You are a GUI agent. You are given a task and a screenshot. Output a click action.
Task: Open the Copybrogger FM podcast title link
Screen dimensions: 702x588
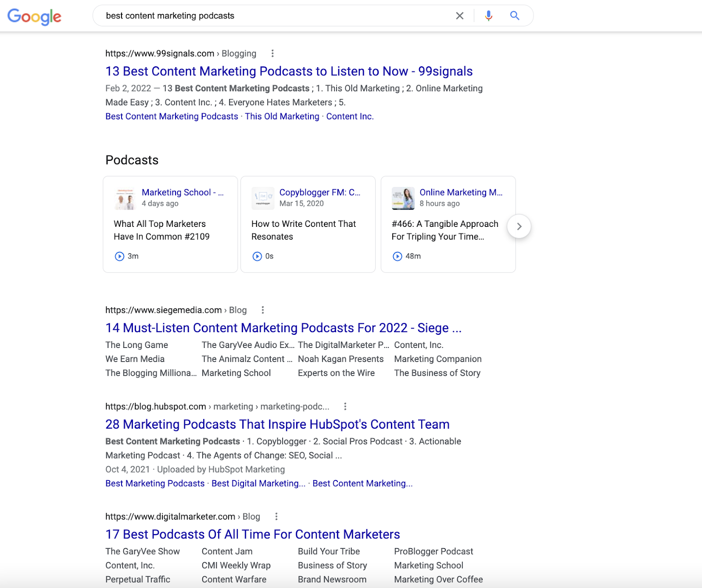point(319,192)
